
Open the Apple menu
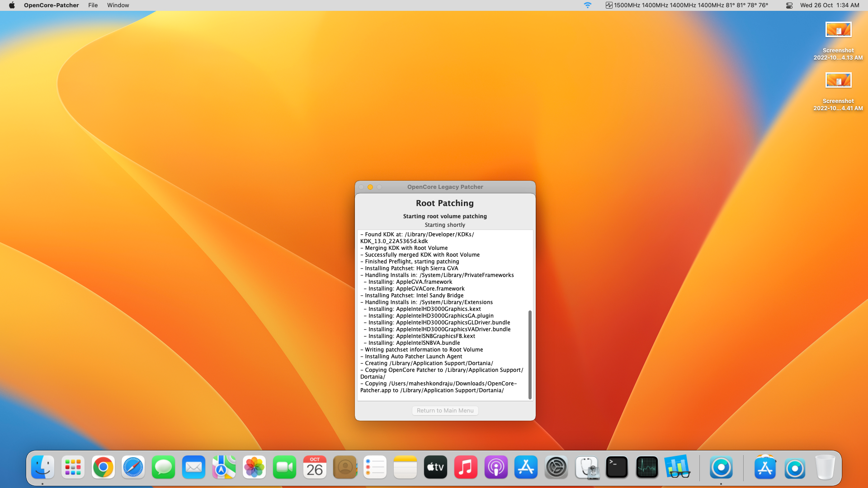12,5
